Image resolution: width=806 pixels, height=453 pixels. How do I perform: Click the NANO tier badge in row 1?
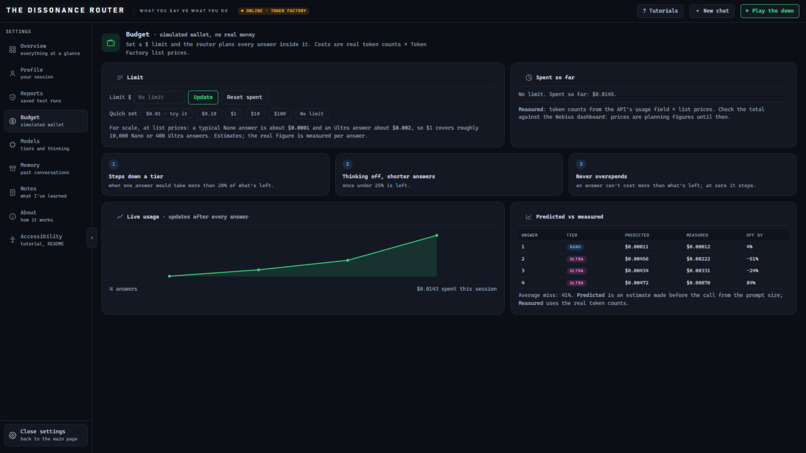(x=575, y=247)
